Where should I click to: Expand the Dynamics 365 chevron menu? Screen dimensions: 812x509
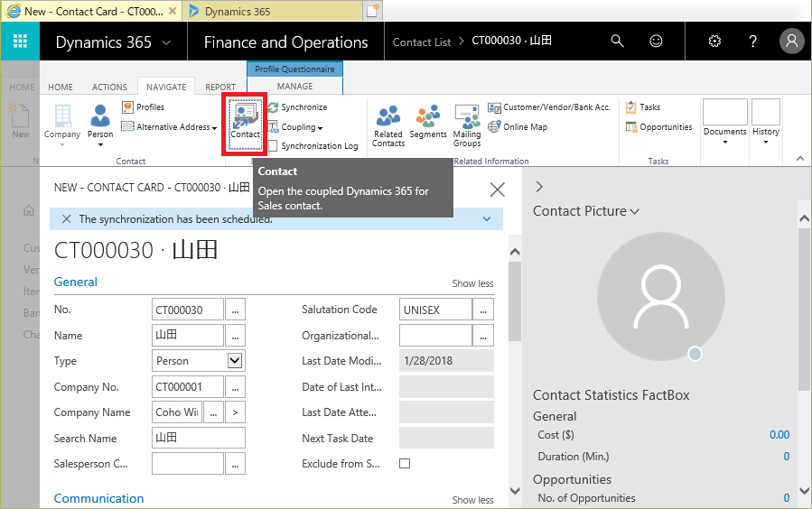point(166,42)
